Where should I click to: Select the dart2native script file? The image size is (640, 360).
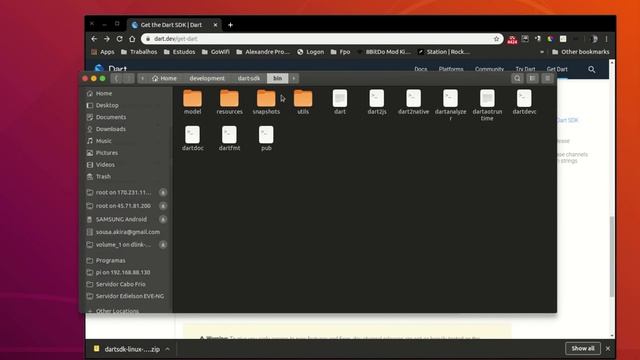pyautogui.click(x=413, y=102)
